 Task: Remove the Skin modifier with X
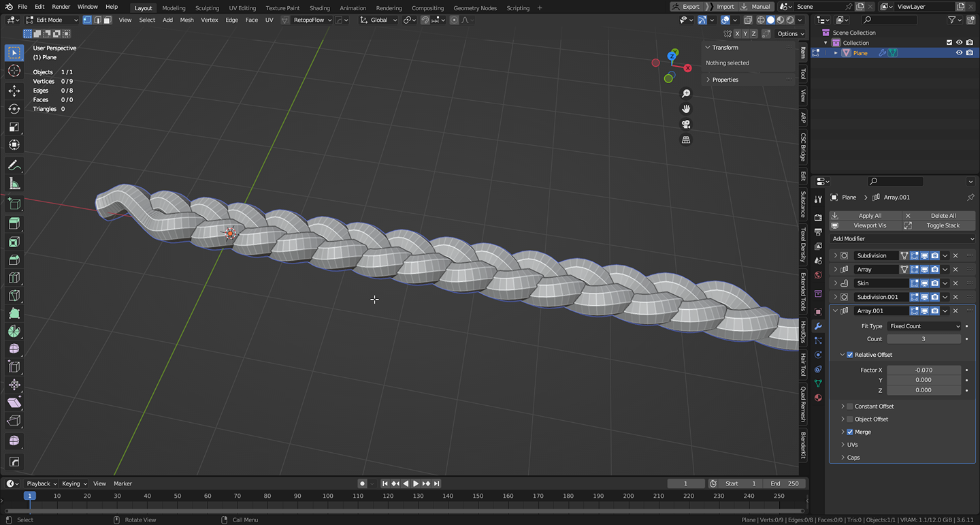955,283
